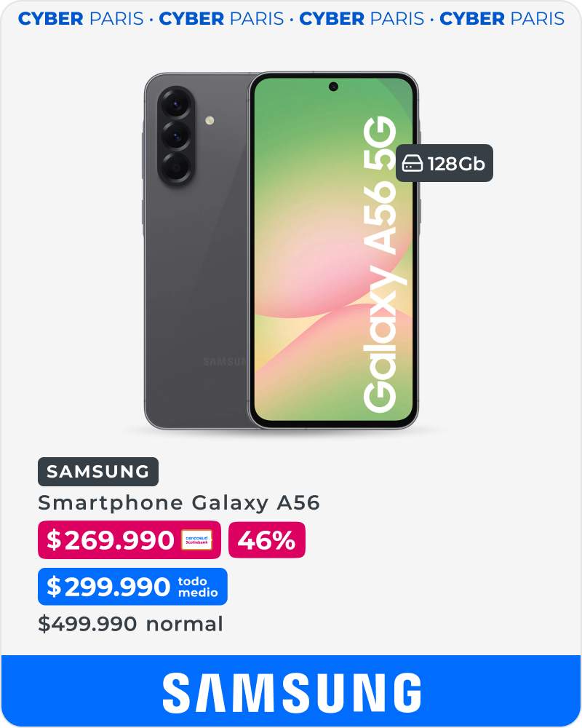Click the blue SAMSUNG footer banner
The image size is (582, 728).
[x=291, y=691]
